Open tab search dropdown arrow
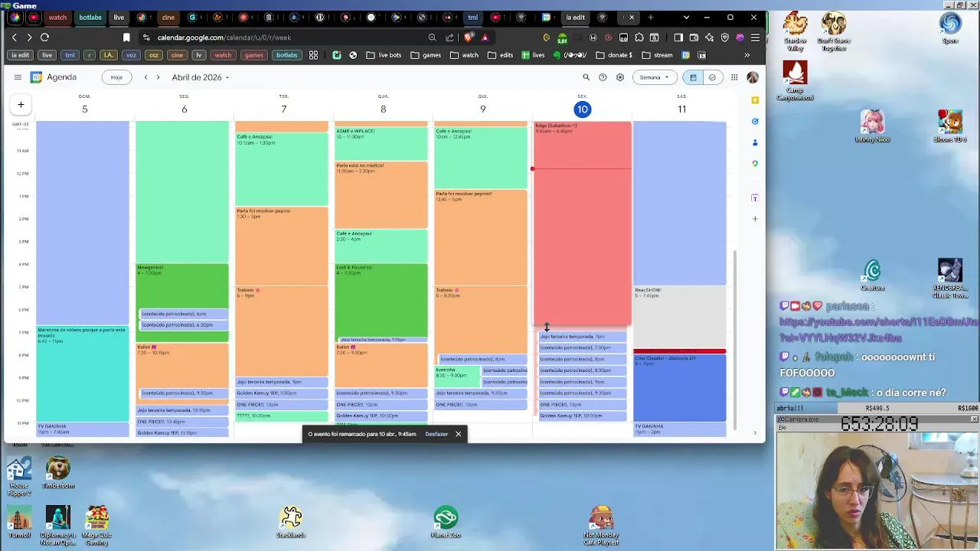The image size is (980, 551). click(x=686, y=17)
